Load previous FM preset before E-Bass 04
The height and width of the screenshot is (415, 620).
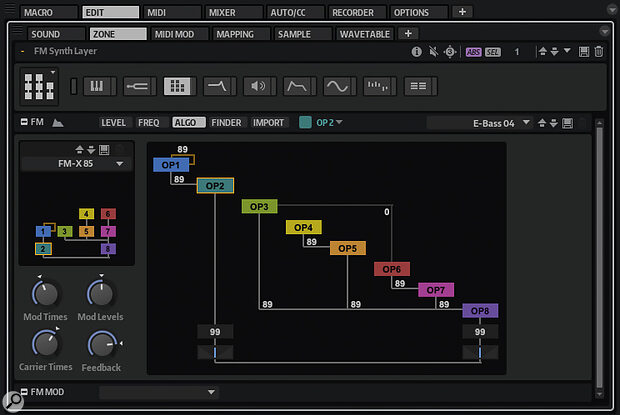(542, 123)
